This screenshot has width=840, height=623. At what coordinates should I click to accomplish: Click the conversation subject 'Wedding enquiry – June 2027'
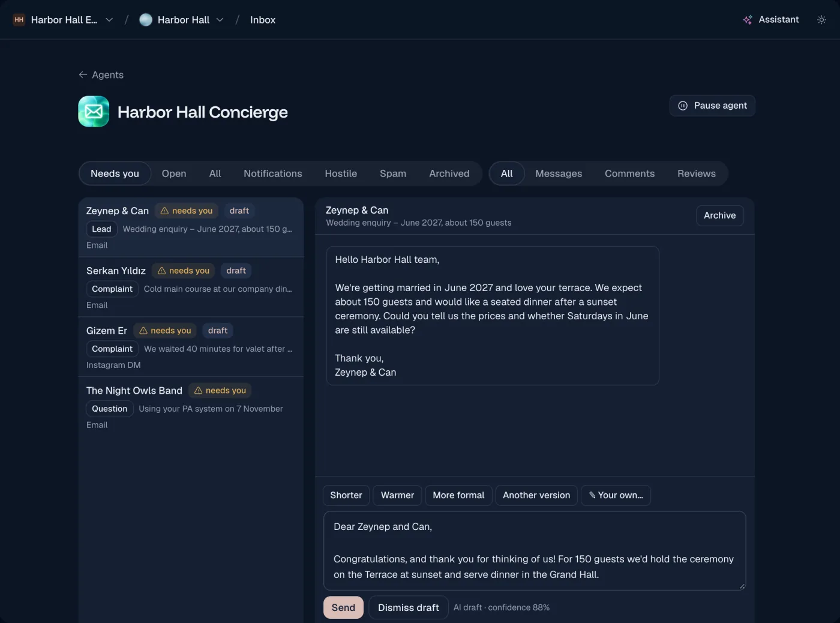pyautogui.click(x=419, y=223)
